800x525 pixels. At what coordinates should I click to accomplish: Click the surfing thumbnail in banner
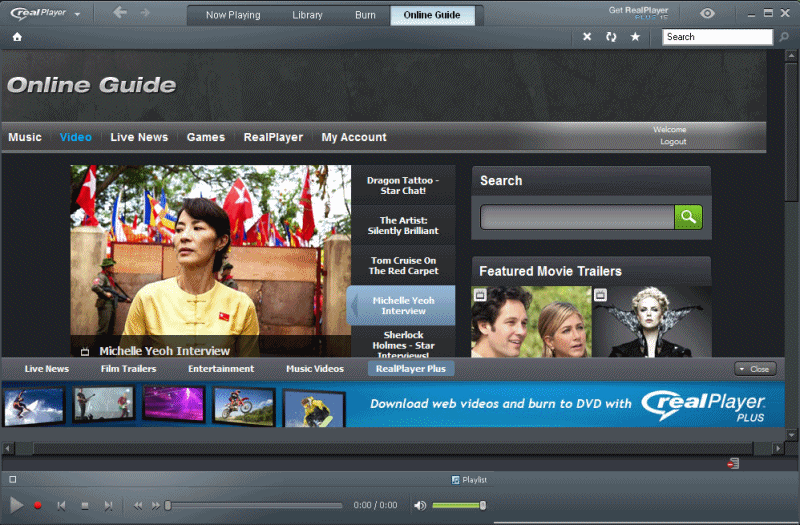(34, 406)
